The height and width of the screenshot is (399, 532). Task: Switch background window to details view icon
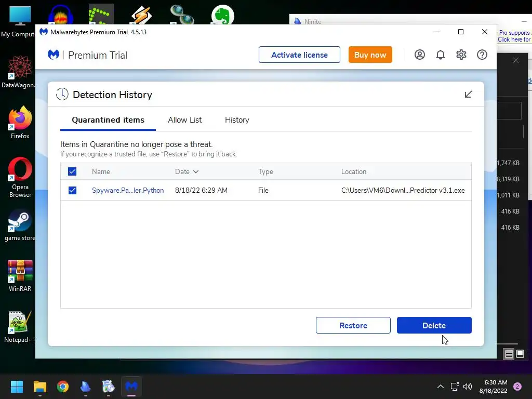[x=509, y=354]
